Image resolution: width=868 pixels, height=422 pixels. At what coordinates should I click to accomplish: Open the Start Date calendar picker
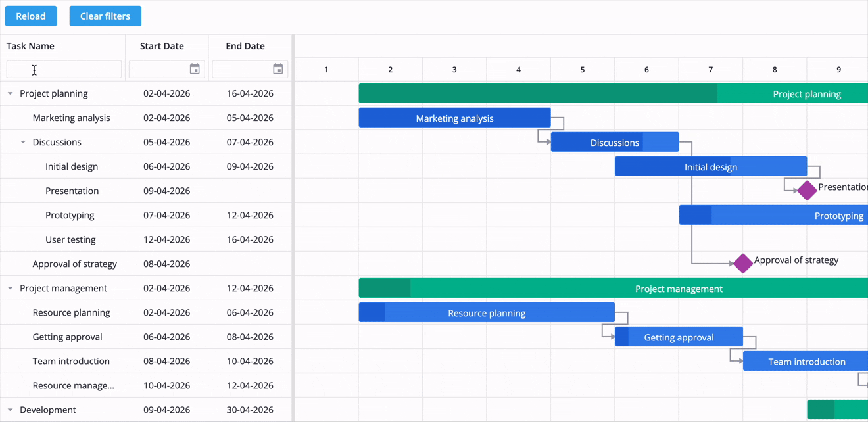tap(194, 68)
